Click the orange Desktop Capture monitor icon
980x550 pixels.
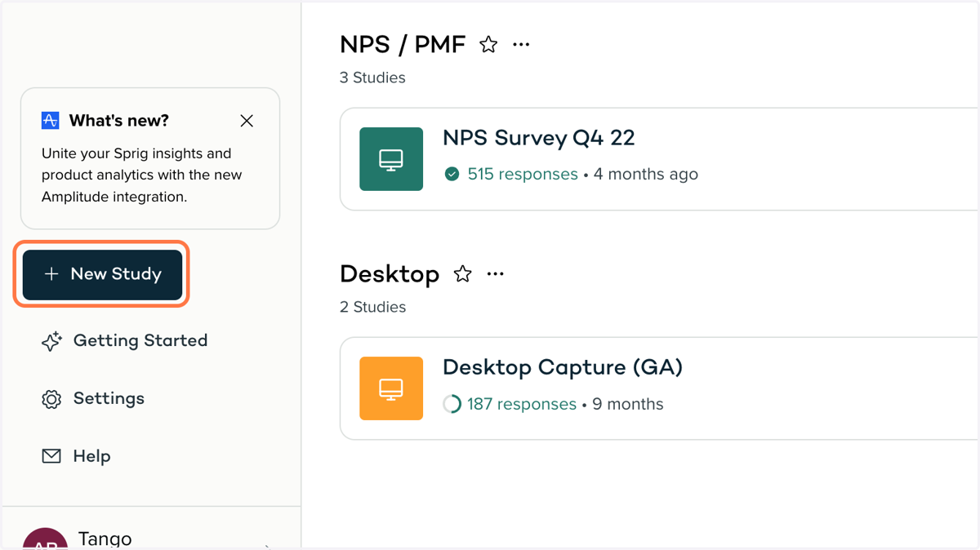[x=391, y=388]
